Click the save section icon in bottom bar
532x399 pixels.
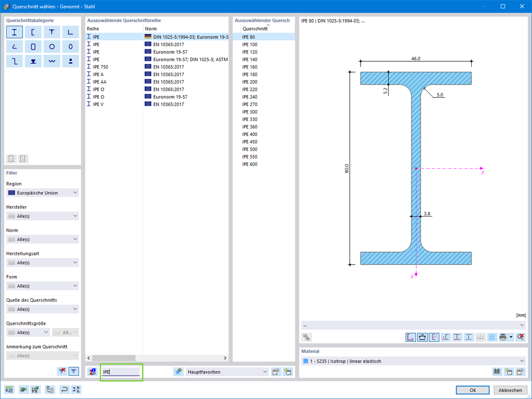tap(35, 390)
